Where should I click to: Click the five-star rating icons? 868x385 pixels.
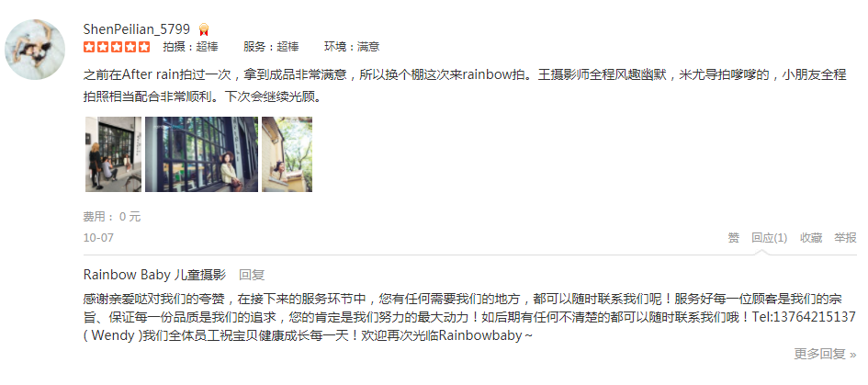click(117, 47)
